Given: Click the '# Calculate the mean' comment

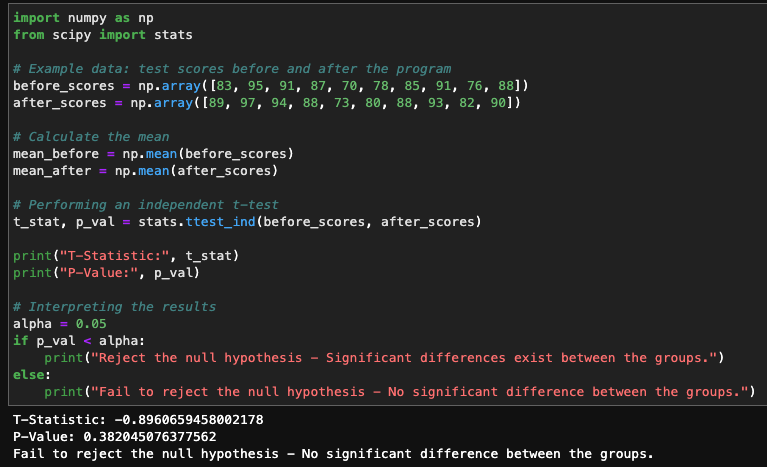Looking at the screenshot, I should click(x=91, y=137).
